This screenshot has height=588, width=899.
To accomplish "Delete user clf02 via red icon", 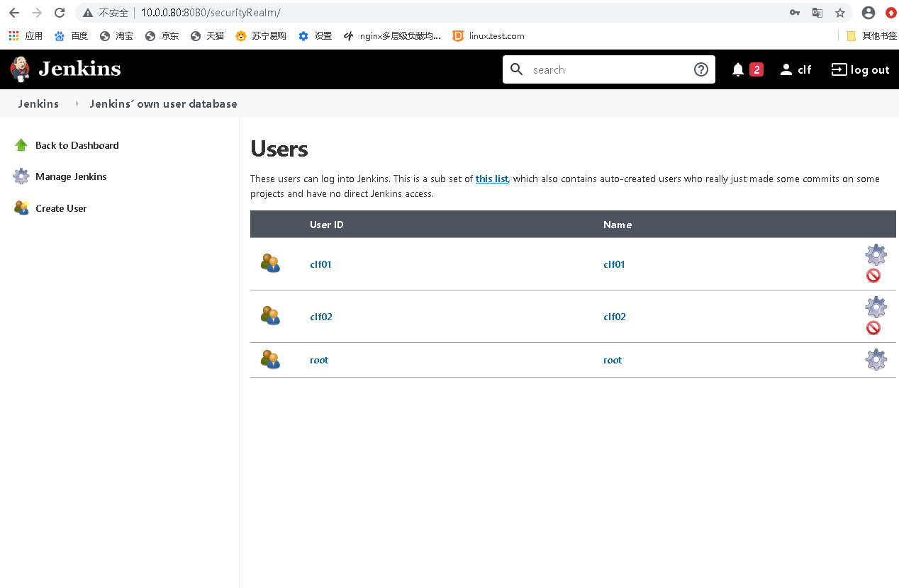I will (x=873, y=328).
